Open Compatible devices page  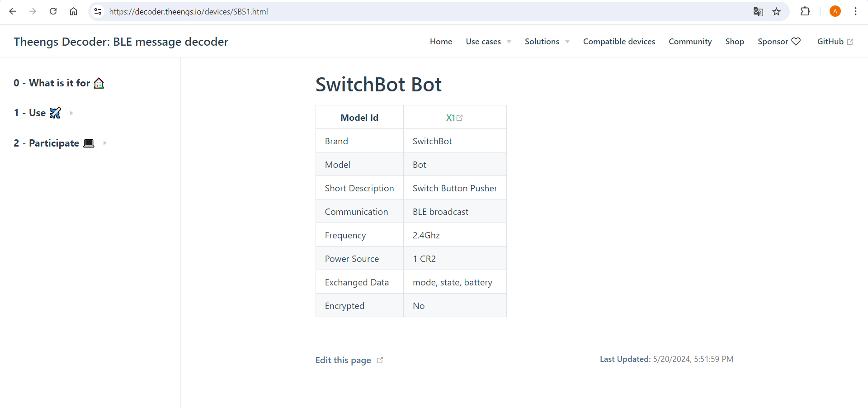pos(619,42)
